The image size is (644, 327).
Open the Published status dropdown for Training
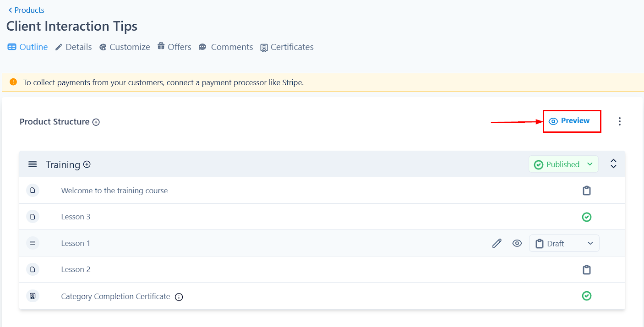(x=563, y=164)
